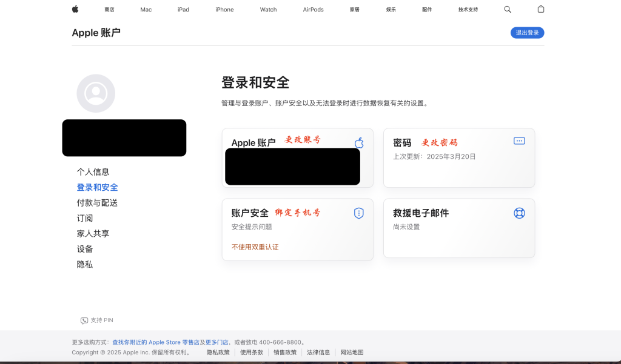Screen dimensions: 621x364
Task: Open the 隐私政策 footer link
Action: (218, 352)
